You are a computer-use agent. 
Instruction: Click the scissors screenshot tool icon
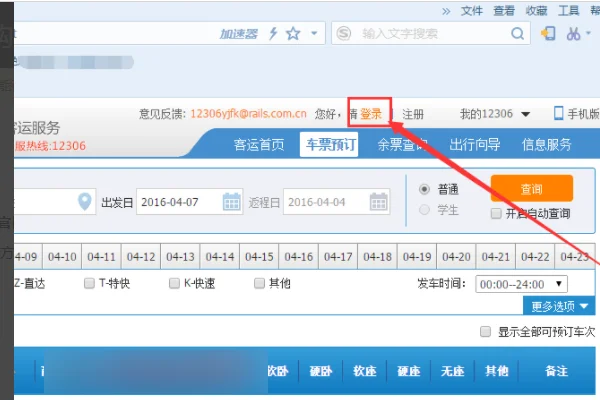tap(573, 34)
